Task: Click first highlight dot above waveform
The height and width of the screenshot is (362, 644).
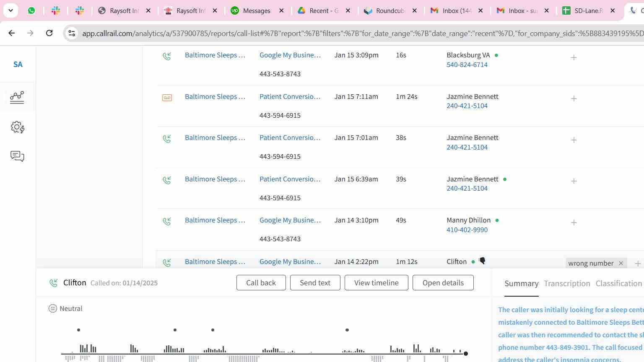Action: (78, 330)
